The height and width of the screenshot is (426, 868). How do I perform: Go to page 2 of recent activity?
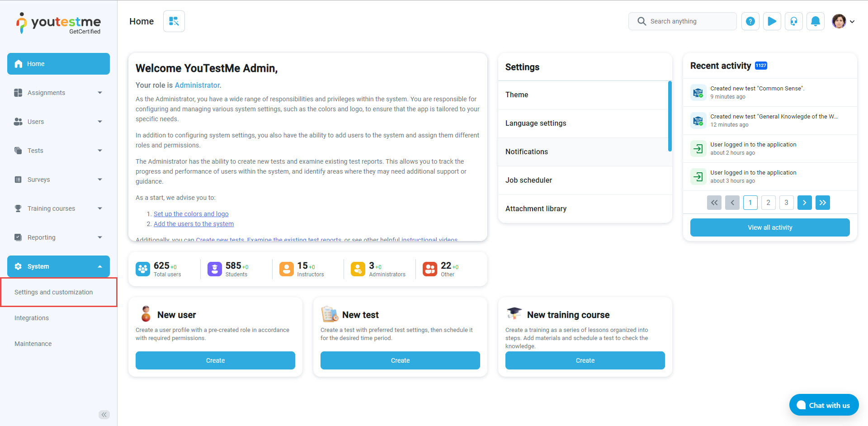click(x=768, y=203)
